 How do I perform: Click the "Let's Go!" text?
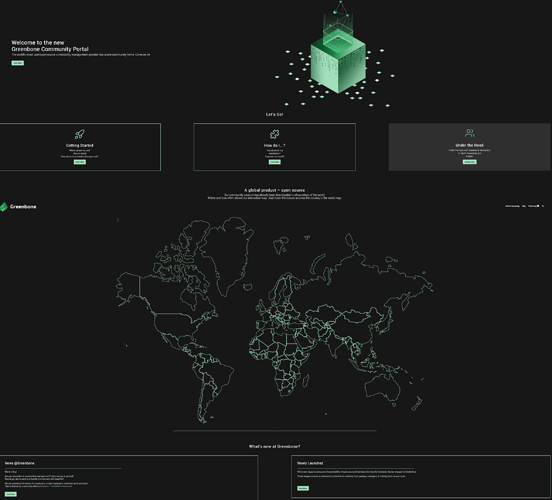pyautogui.click(x=274, y=114)
